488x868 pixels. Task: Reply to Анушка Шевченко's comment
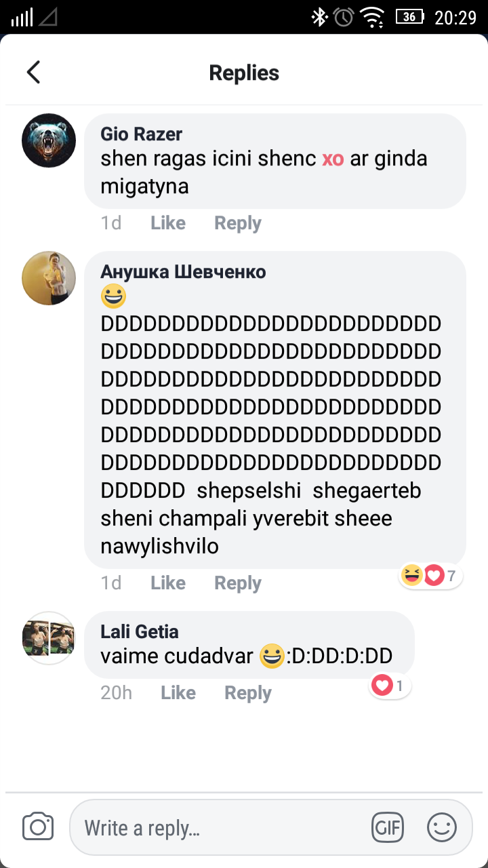pyautogui.click(x=237, y=583)
